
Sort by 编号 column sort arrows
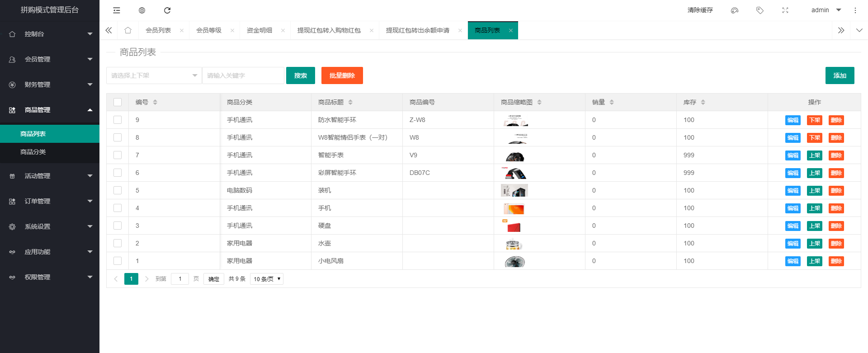click(x=155, y=102)
